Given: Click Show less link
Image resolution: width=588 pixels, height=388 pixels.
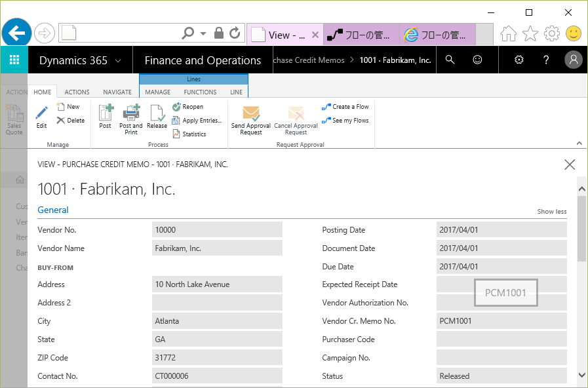Looking at the screenshot, I should coord(552,212).
